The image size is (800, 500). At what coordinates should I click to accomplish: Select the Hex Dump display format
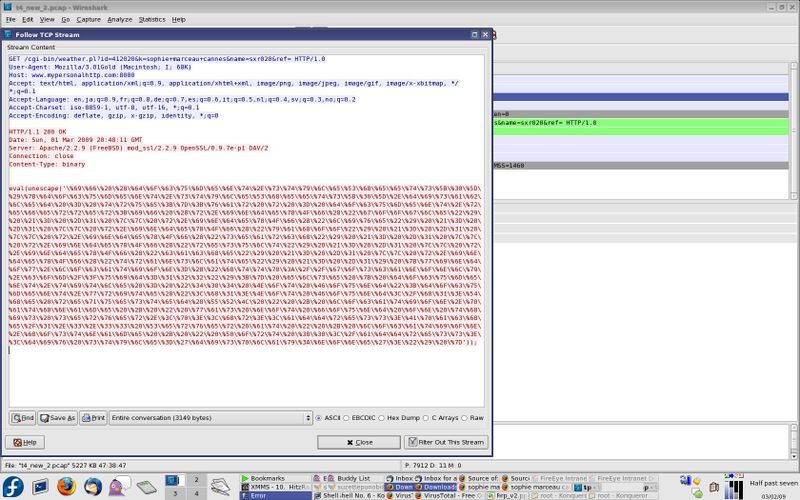399,418
